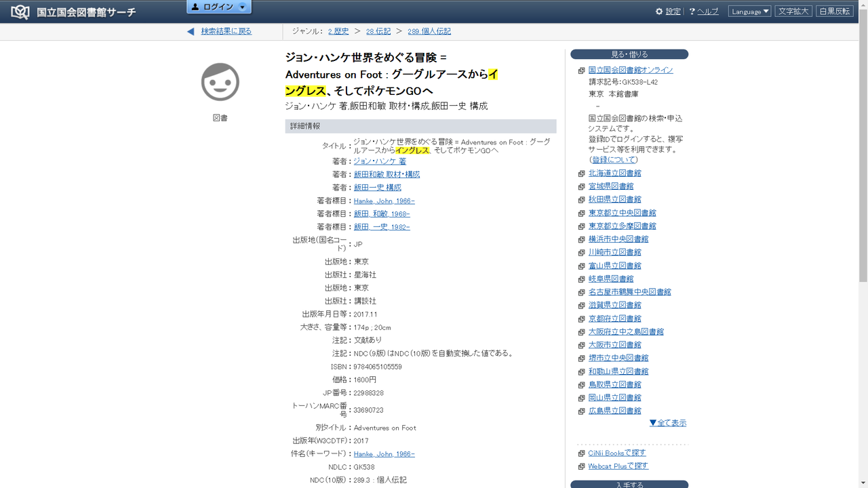Click external icon beside 京都府立図書館
This screenshot has height=488, width=868.
581,319
